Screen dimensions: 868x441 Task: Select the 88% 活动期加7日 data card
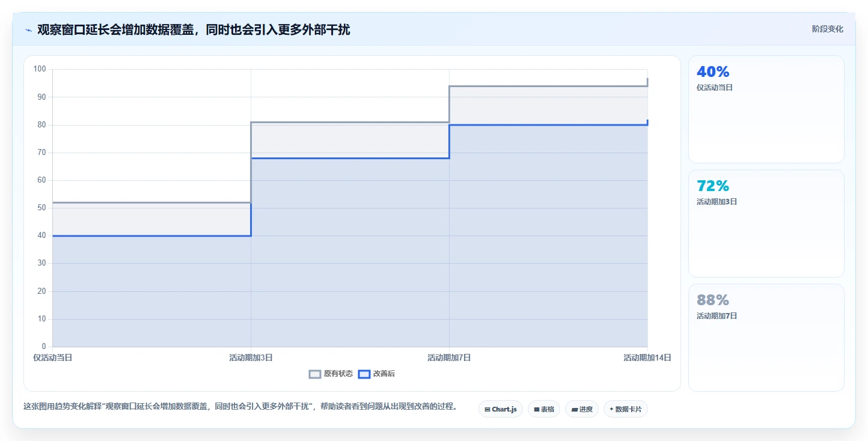[x=766, y=338]
